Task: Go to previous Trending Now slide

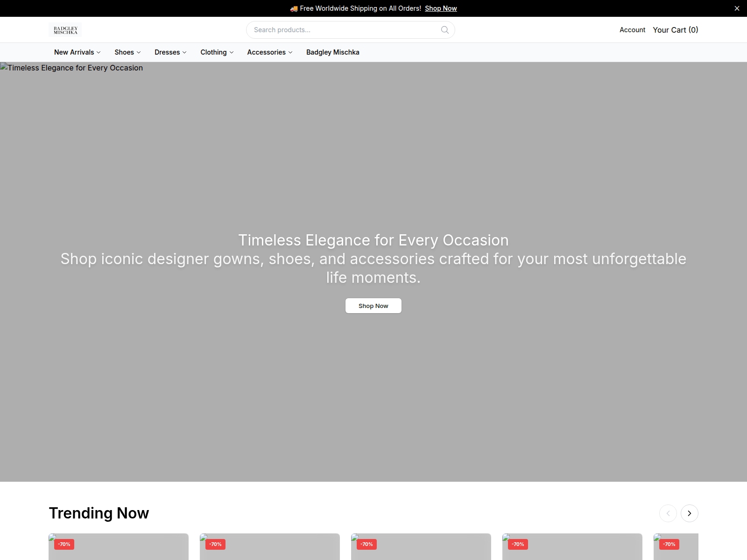Action: (668, 513)
